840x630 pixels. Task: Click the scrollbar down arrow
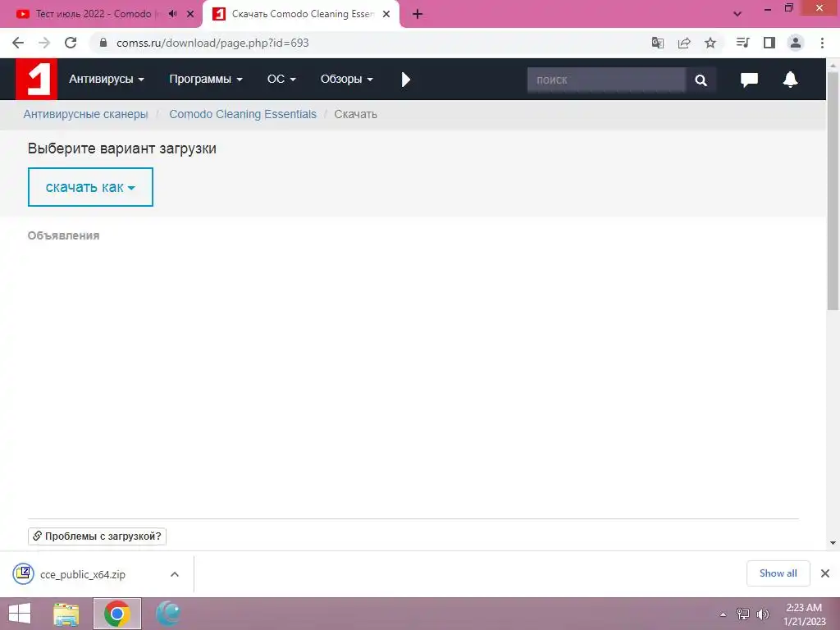click(x=833, y=543)
